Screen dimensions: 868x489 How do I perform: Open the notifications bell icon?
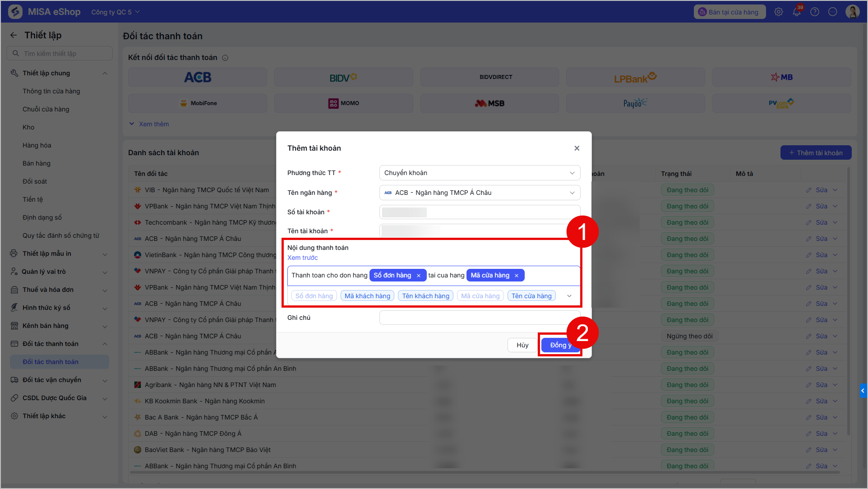797,12
